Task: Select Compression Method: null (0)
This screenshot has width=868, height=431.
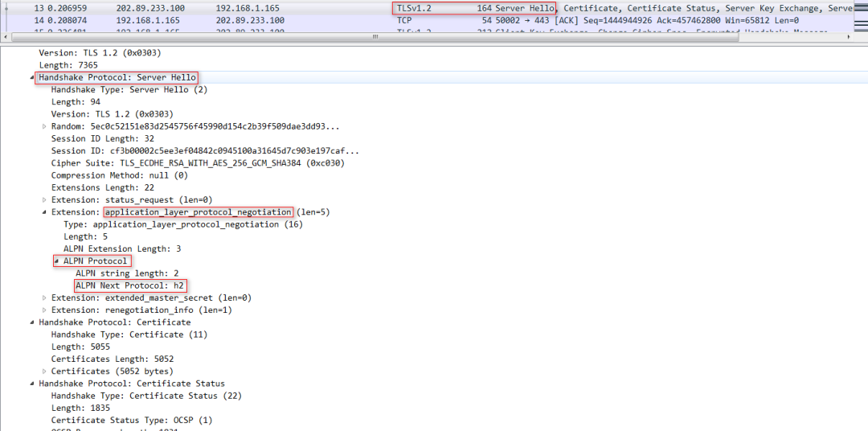Action: 120,175
